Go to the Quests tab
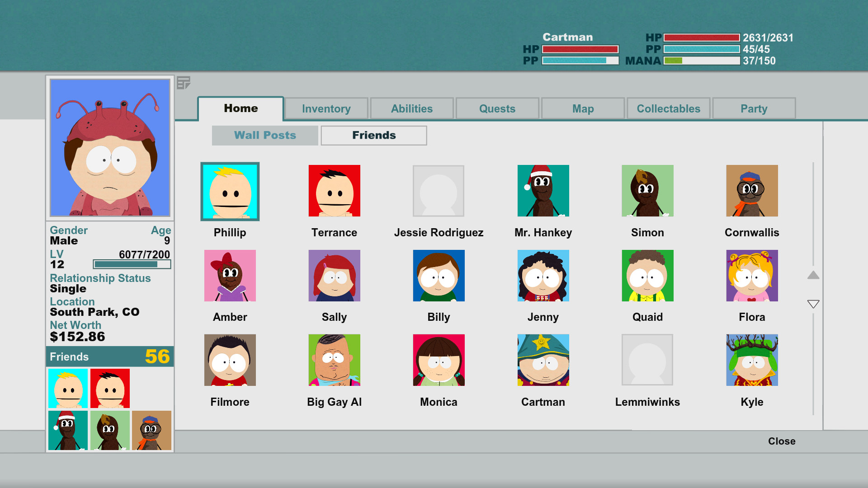868x488 pixels. [497, 109]
